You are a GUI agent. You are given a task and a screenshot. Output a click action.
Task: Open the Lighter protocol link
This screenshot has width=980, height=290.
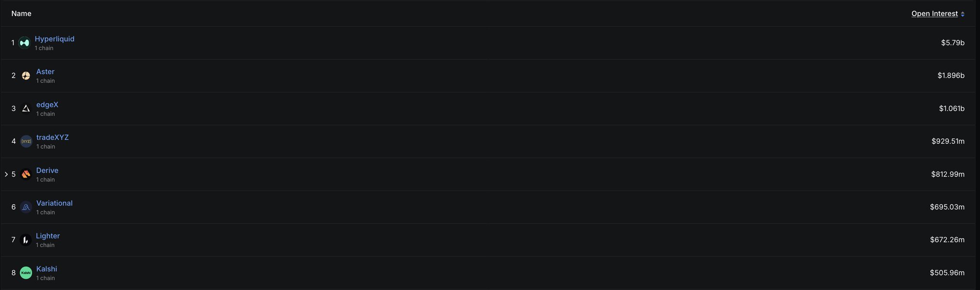coord(48,236)
